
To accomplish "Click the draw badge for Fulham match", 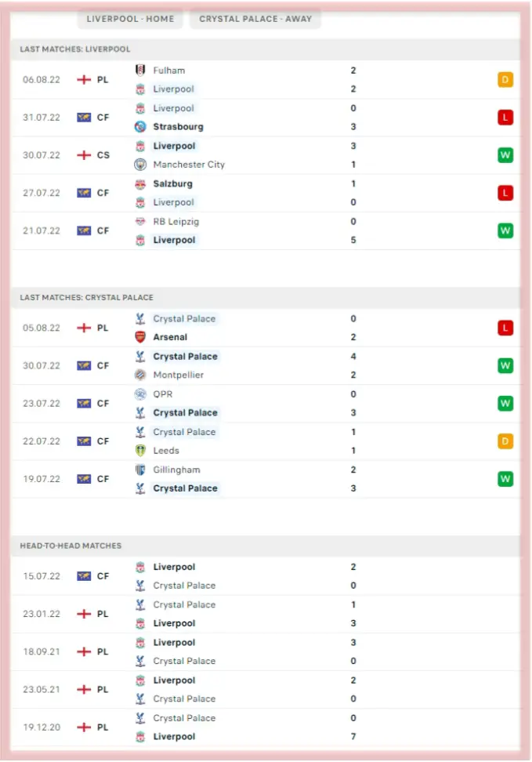I will (x=505, y=79).
